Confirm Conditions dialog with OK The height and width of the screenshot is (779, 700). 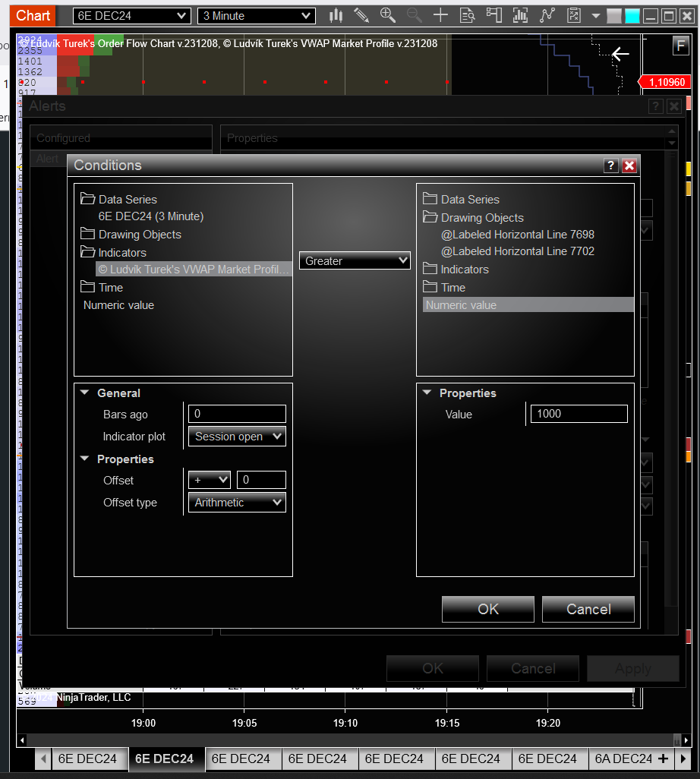(488, 609)
